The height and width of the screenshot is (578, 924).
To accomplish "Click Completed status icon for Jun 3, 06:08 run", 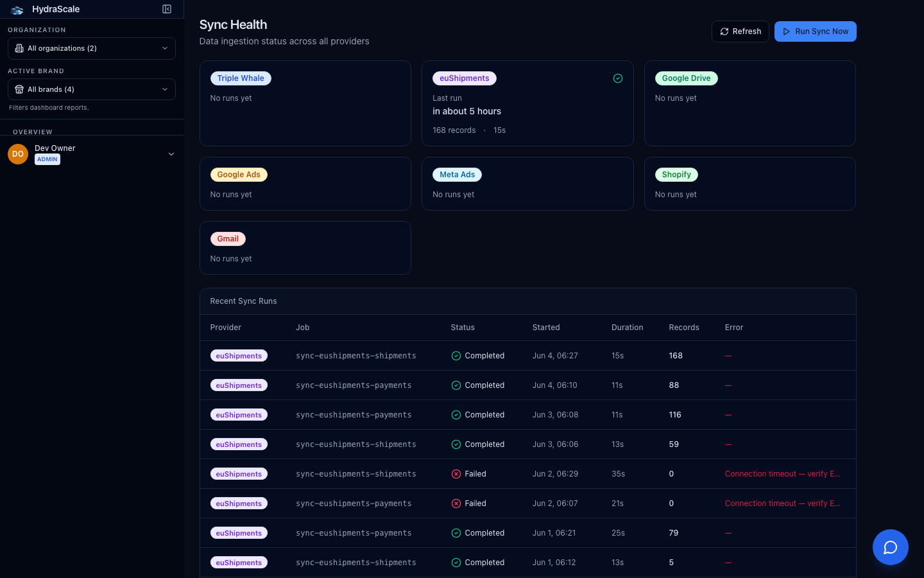I will 456,415.
